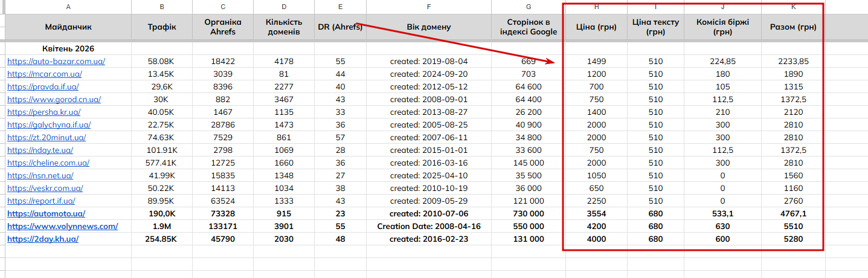868x278 pixels.
Task: Select column C header
Action: coord(223,7)
